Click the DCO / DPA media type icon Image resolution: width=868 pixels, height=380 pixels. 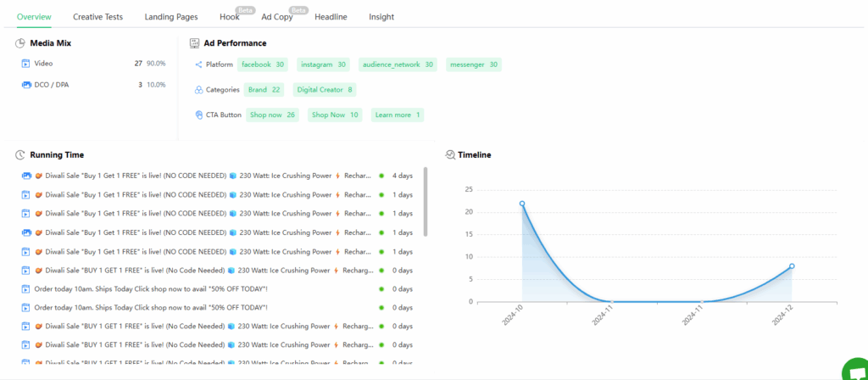click(x=26, y=85)
